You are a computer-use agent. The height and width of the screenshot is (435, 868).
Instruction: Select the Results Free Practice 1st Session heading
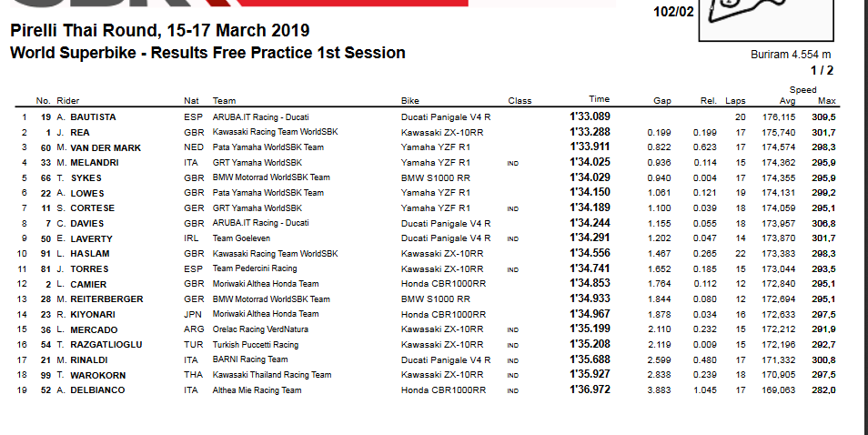tap(207, 53)
